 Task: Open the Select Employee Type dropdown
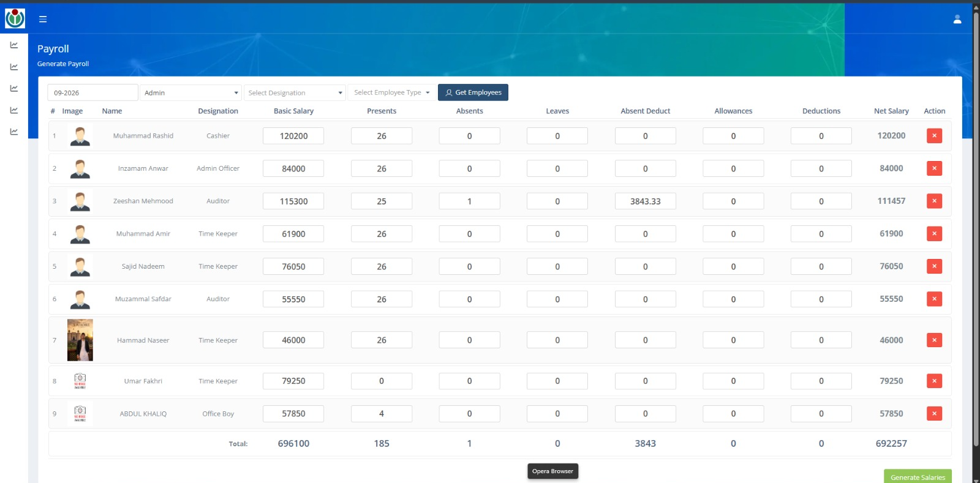pyautogui.click(x=392, y=92)
